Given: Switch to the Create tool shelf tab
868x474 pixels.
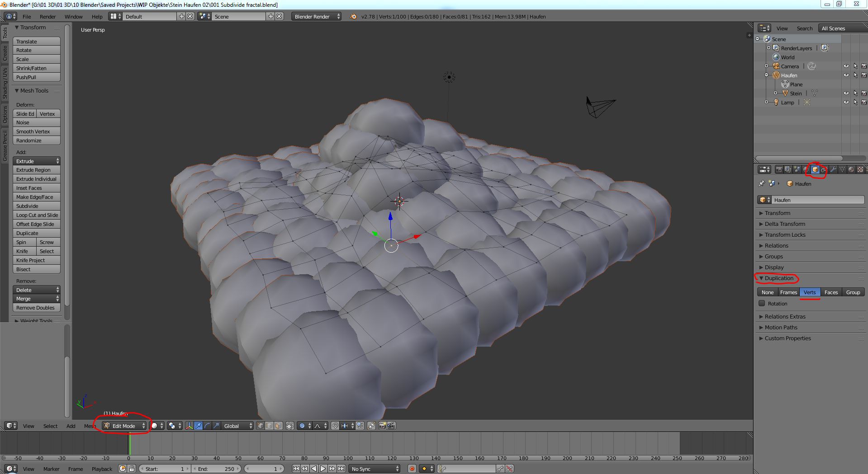Looking at the screenshot, I should pos(5,53).
